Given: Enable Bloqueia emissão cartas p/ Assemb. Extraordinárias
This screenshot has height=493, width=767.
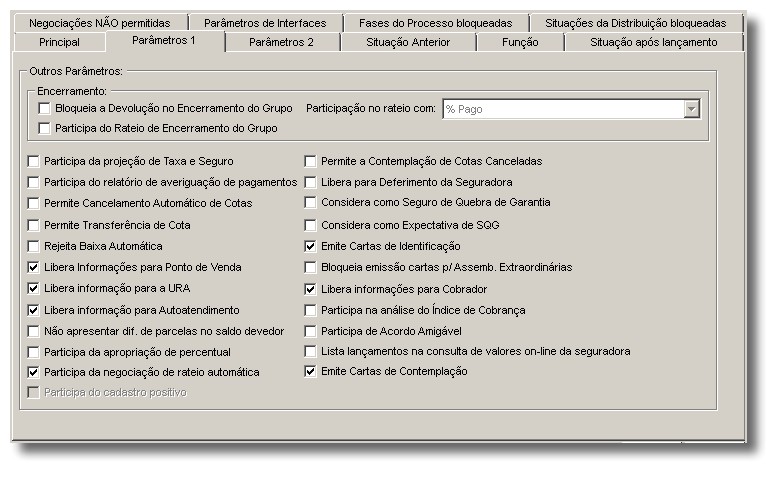Looking at the screenshot, I should (310, 267).
